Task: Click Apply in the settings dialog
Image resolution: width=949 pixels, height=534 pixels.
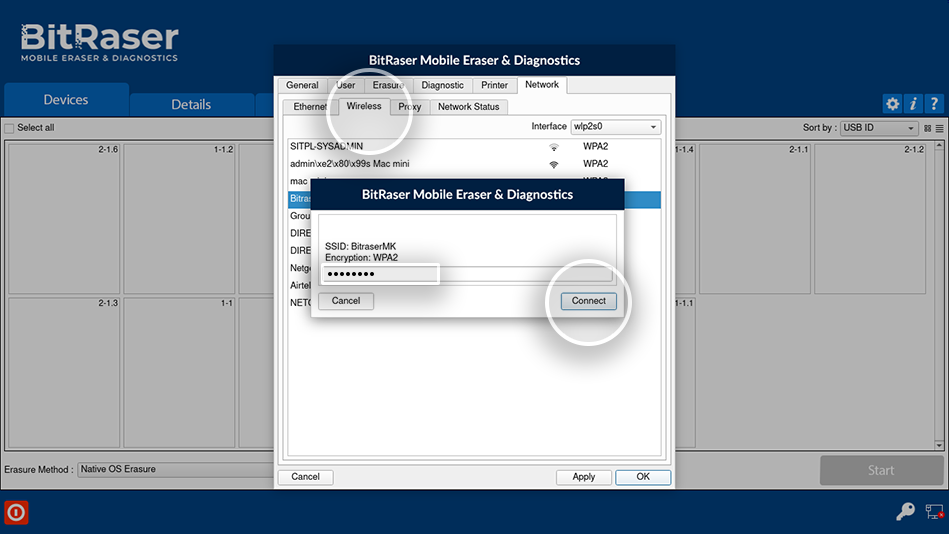Action: (583, 477)
